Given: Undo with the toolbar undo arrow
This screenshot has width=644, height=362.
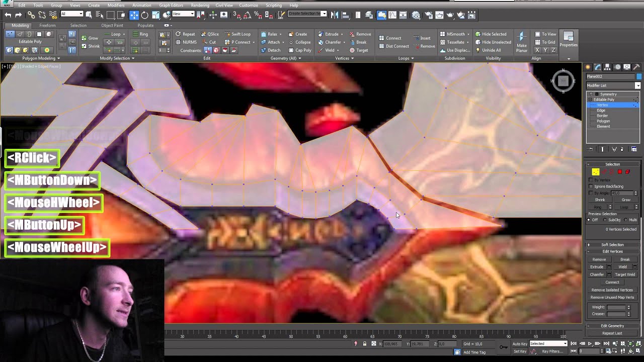Looking at the screenshot, I should click(x=9, y=15).
